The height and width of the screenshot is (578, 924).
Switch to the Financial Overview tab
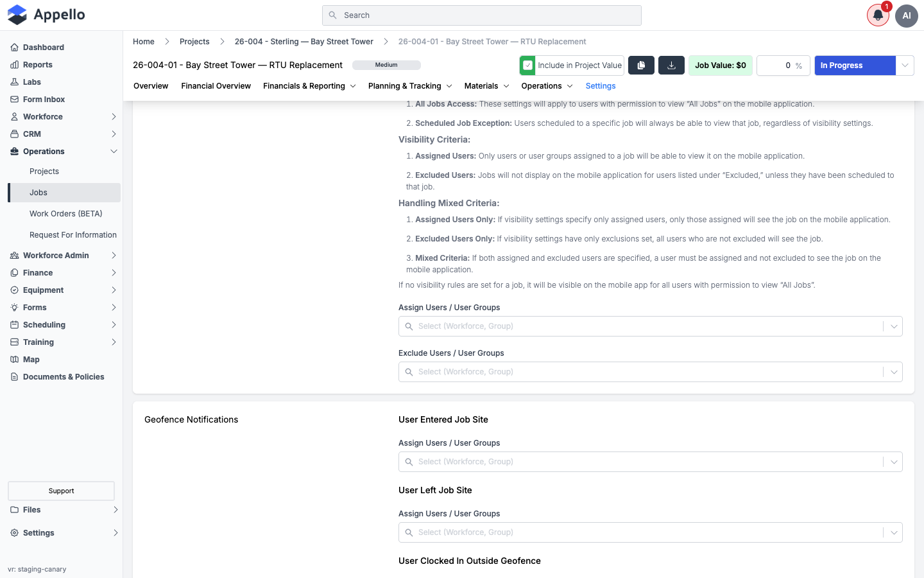(216, 86)
